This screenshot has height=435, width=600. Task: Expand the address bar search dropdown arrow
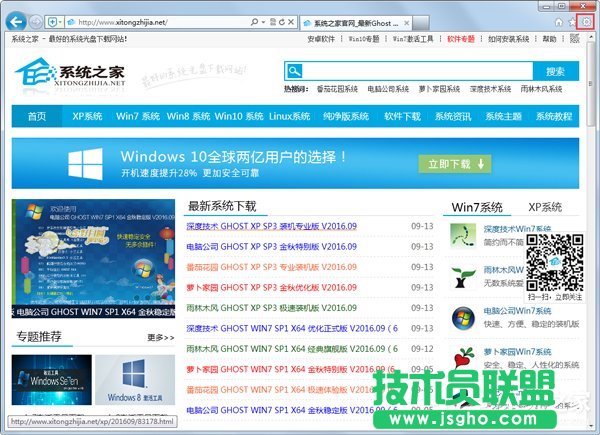[263, 22]
